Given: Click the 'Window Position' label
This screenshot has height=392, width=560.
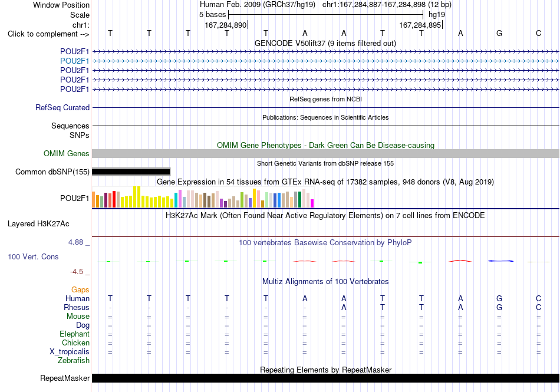Looking at the screenshot, I should [61, 5].
